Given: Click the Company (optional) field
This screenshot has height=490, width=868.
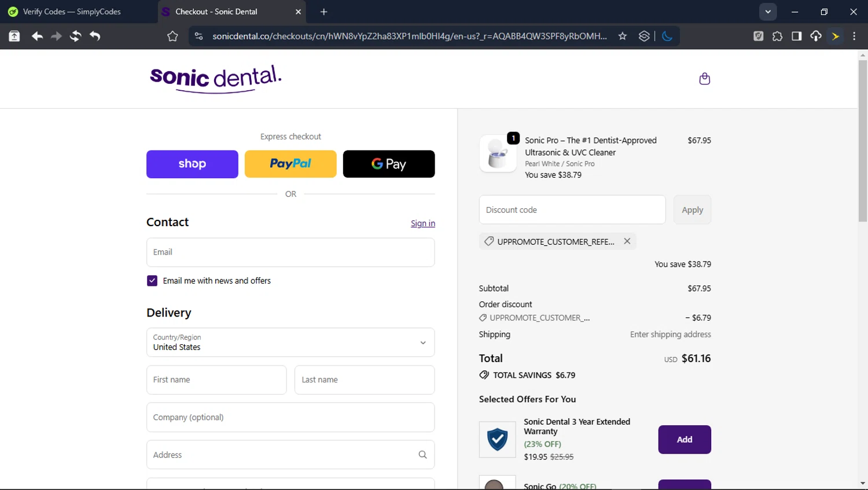Looking at the screenshot, I should [290, 417].
